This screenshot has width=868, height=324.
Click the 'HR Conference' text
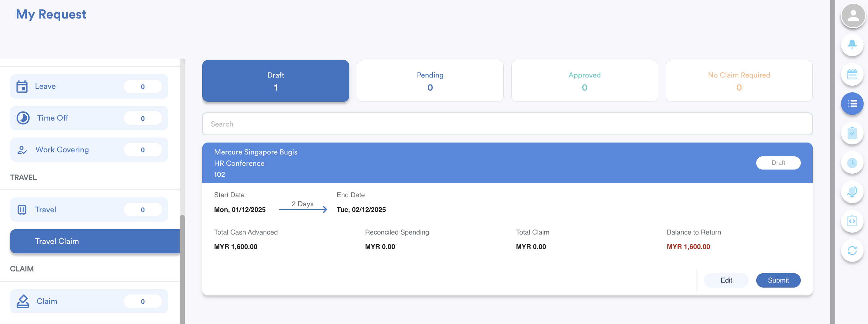(239, 163)
